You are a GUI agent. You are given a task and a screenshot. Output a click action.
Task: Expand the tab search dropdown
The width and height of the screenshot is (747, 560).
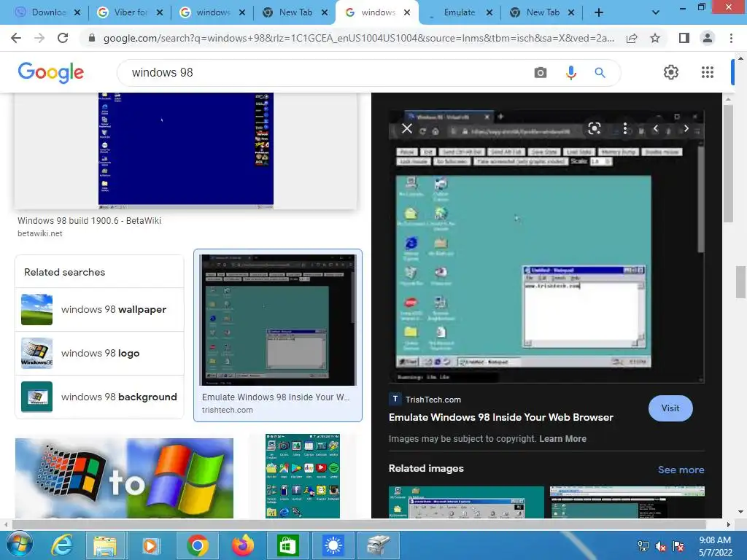click(x=656, y=13)
